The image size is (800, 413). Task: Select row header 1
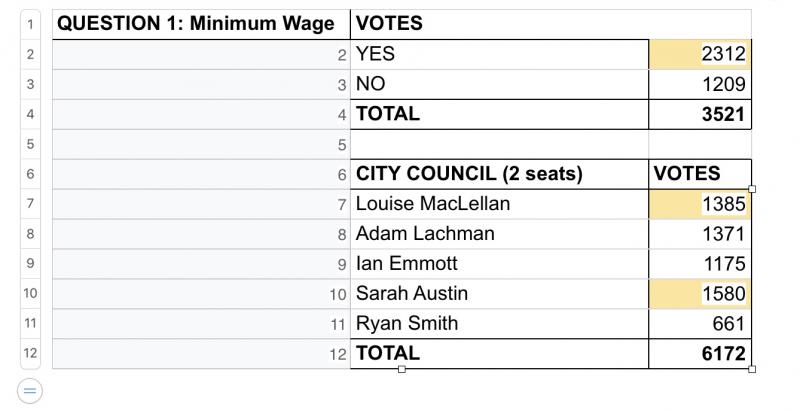click(30, 24)
